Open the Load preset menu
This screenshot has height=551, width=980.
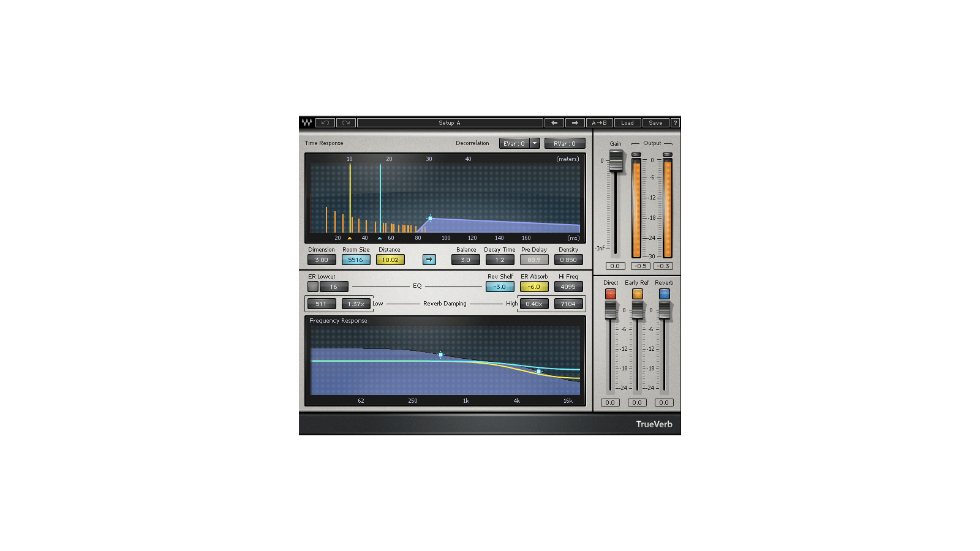coord(627,122)
